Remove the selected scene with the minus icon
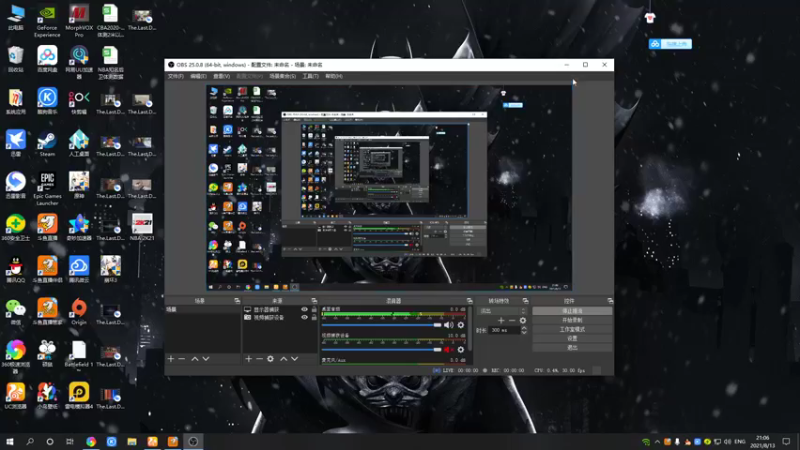 click(182, 359)
